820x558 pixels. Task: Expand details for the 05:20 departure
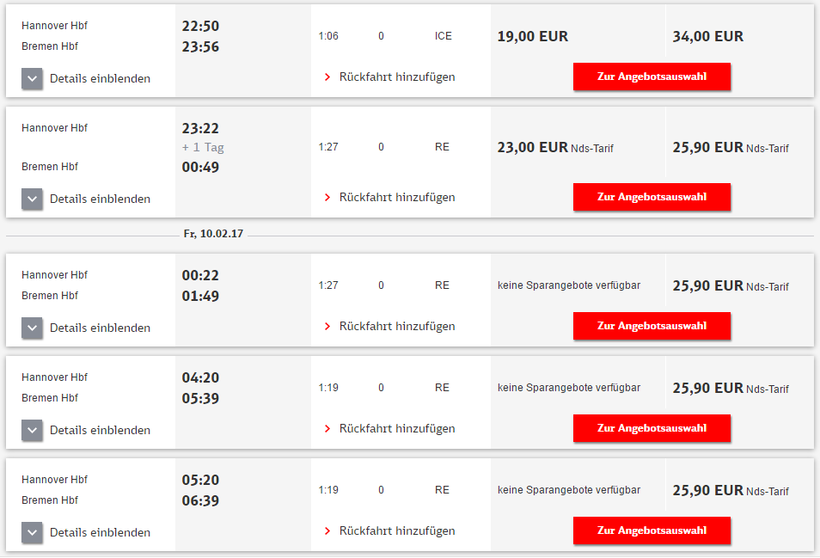(x=32, y=532)
